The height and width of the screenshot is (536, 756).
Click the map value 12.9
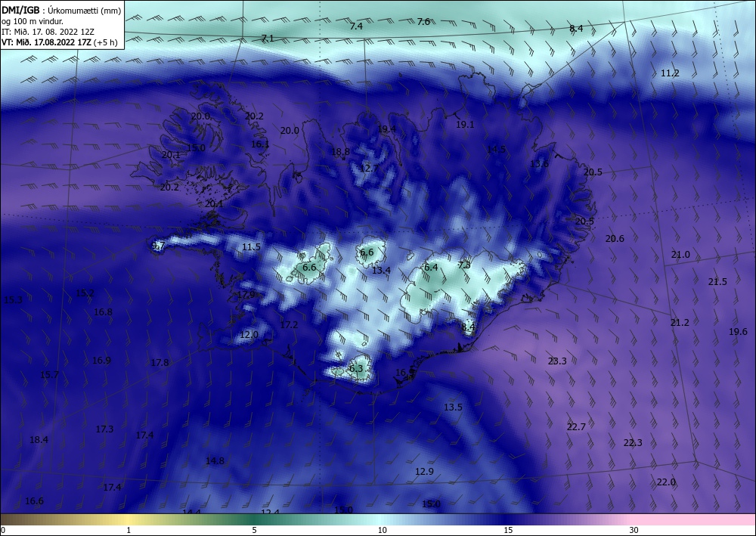click(x=424, y=472)
